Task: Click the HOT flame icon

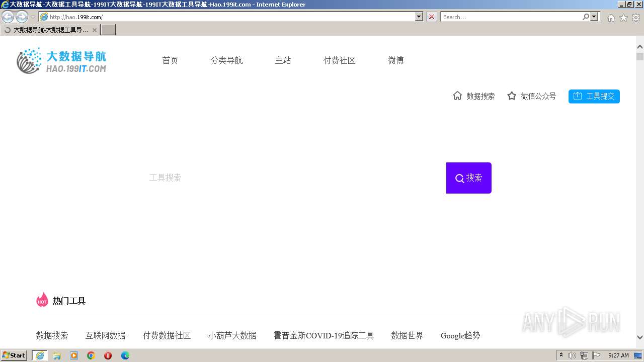Action: [42, 300]
